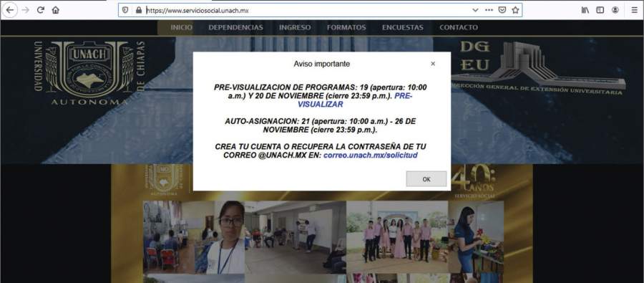Click the browser back arrow button

coord(9,10)
